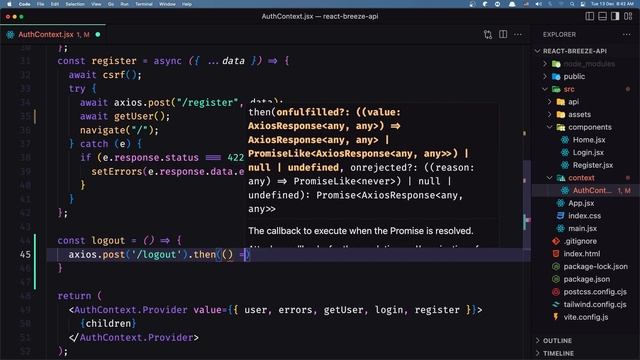Open Home.jsx in explorer
640x360 pixels.
pyautogui.click(x=589, y=140)
